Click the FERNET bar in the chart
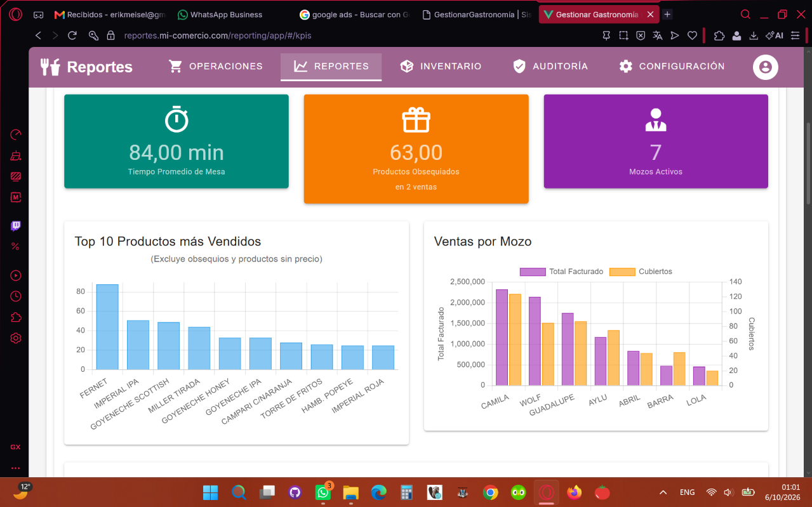The image size is (812, 507). point(107,327)
